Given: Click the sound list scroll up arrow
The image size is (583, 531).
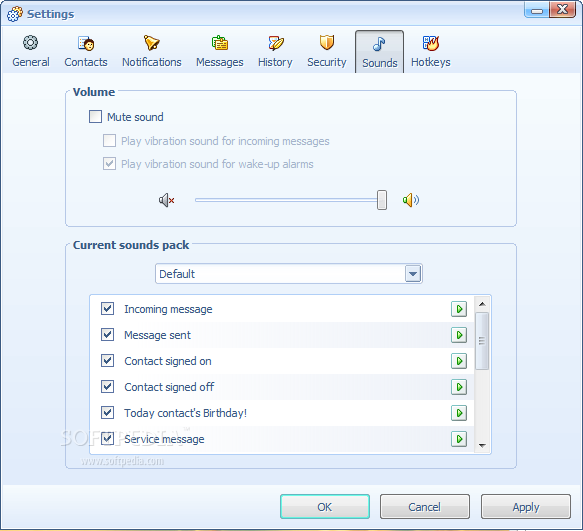Looking at the screenshot, I should 483,304.
